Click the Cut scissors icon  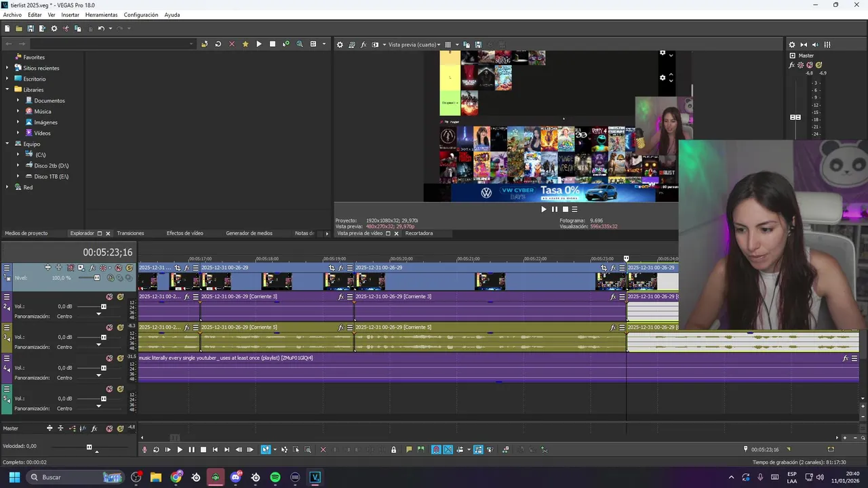click(x=66, y=28)
